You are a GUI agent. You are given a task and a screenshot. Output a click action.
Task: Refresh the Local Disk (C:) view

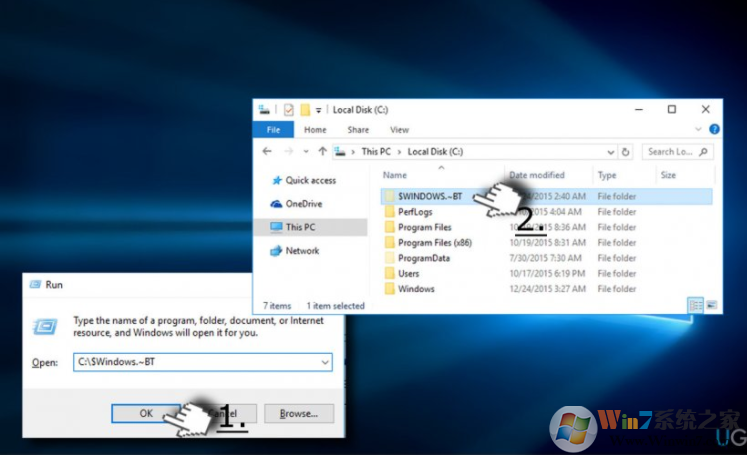coord(626,152)
